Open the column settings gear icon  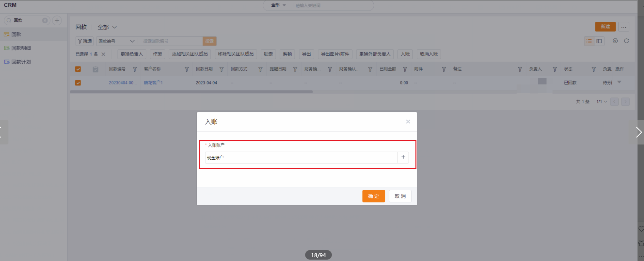click(615, 41)
